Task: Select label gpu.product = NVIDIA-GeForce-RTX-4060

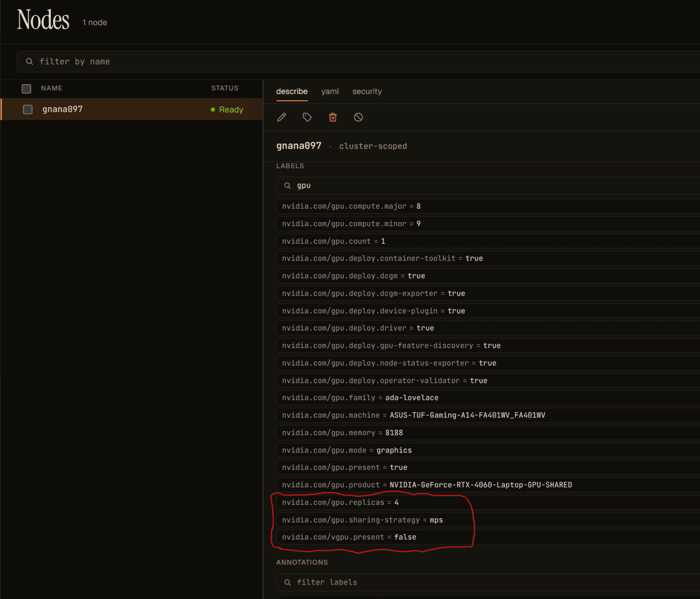Action: 488,485
